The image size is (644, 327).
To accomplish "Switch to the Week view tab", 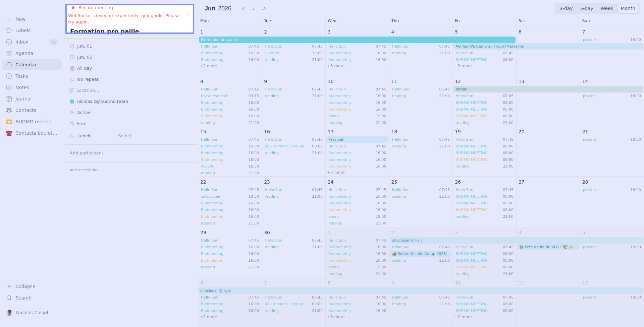I will click(606, 8).
